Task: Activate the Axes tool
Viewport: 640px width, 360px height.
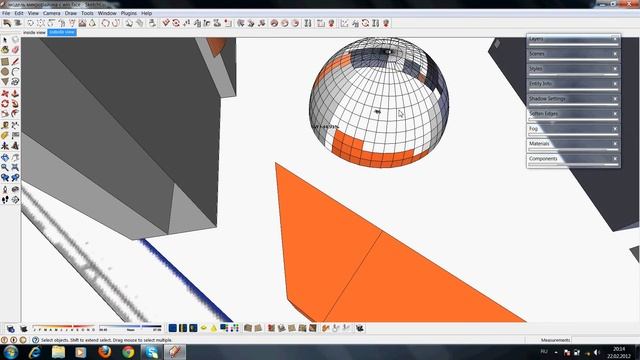Action: tap(5, 146)
